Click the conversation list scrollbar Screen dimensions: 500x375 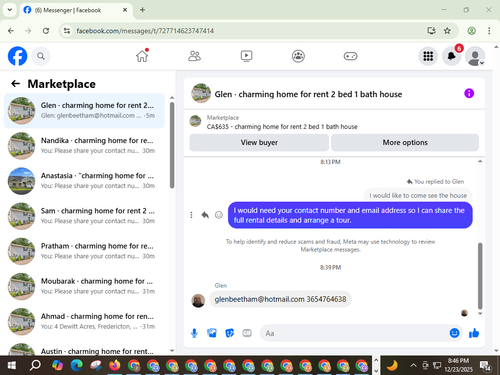(172, 146)
